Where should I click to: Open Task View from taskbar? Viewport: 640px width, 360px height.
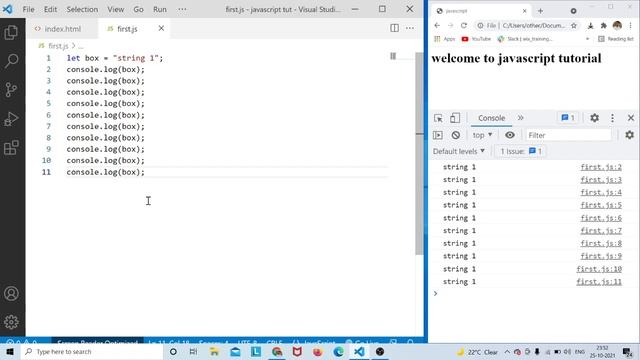click(193, 351)
